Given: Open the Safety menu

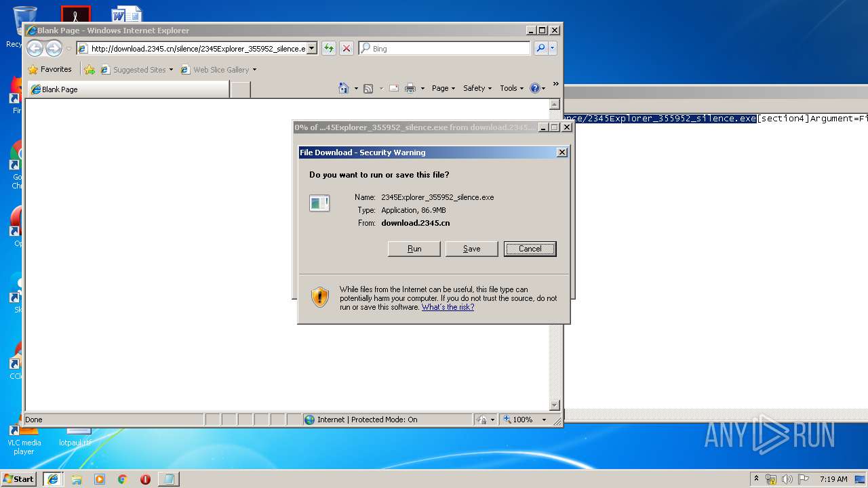Looking at the screenshot, I should [477, 88].
